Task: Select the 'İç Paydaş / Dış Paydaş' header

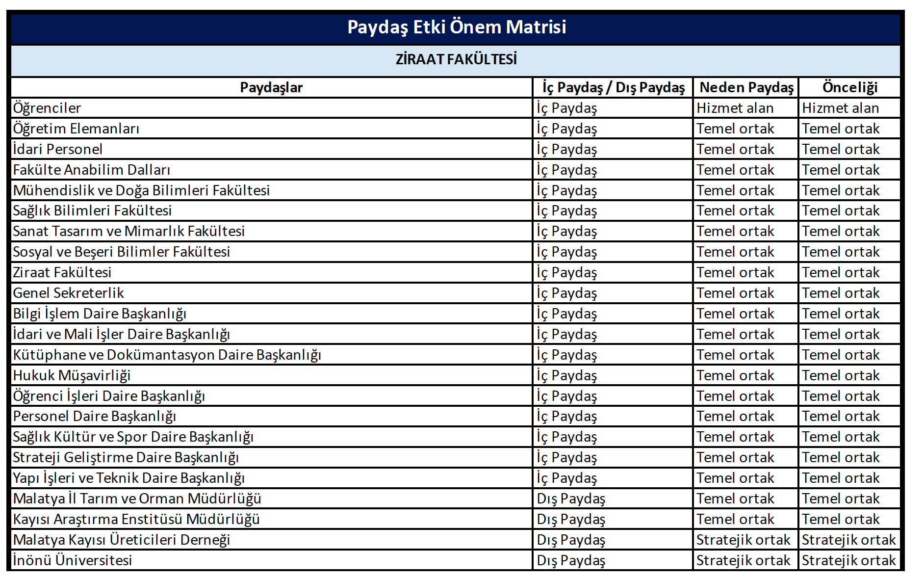Action: tap(613, 87)
